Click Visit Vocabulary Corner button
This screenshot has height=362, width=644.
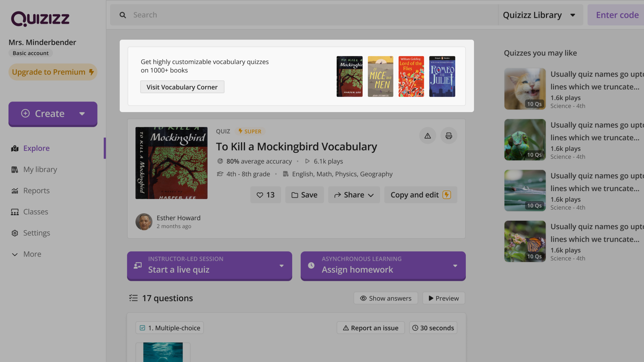coord(182,87)
